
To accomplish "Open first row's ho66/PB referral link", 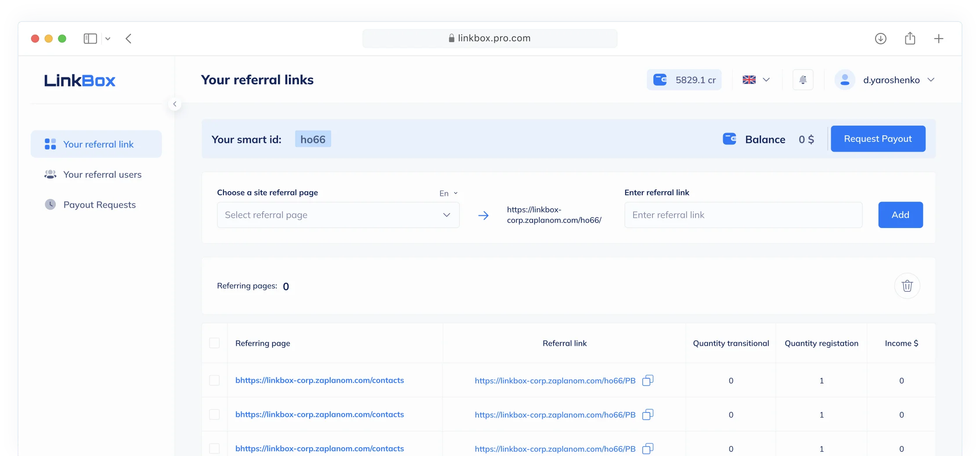I will pyautogui.click(x=555, y=381).
